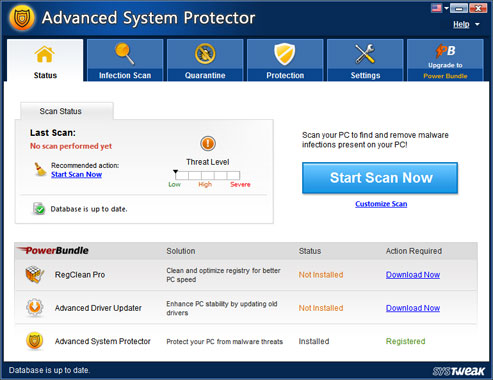
Task: Open the Customize Scan link
Action: [x=381, y=204]
